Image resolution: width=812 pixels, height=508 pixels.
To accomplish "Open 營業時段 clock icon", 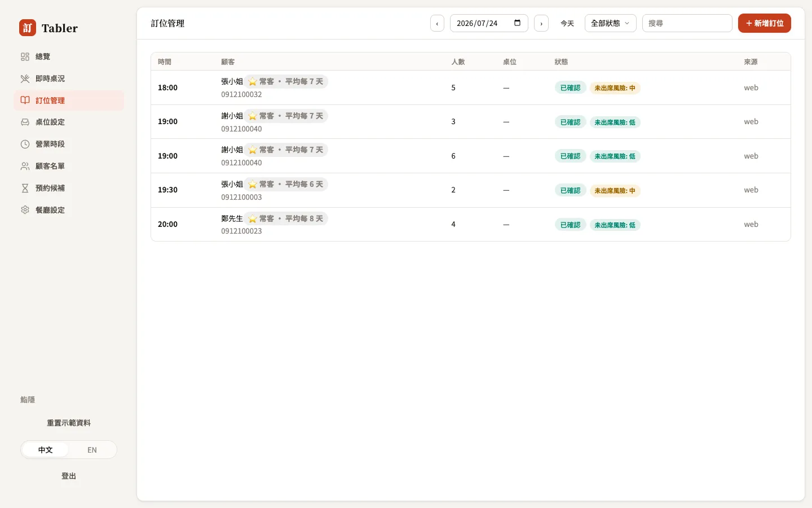I will (x=25, y=144).
